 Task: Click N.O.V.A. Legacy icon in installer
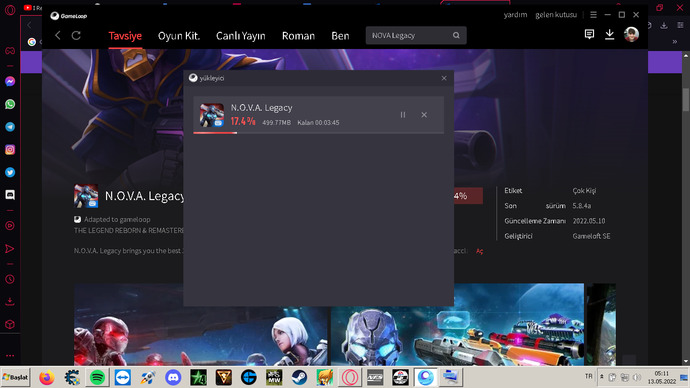212,115
